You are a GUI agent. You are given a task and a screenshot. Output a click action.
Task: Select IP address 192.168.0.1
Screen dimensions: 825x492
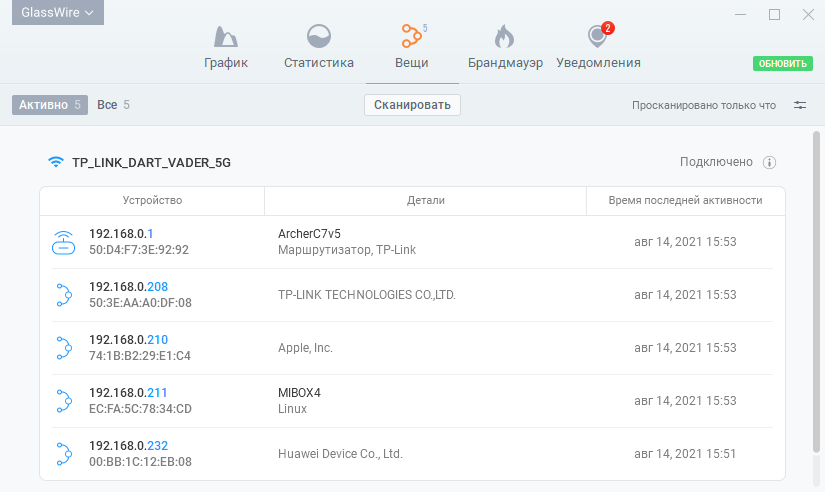(x=121, y=234)
